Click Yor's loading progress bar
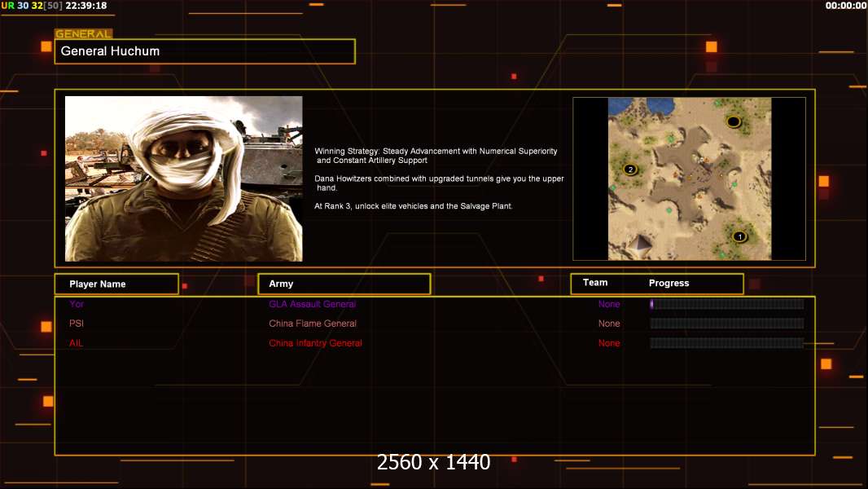 click(726, 304)
